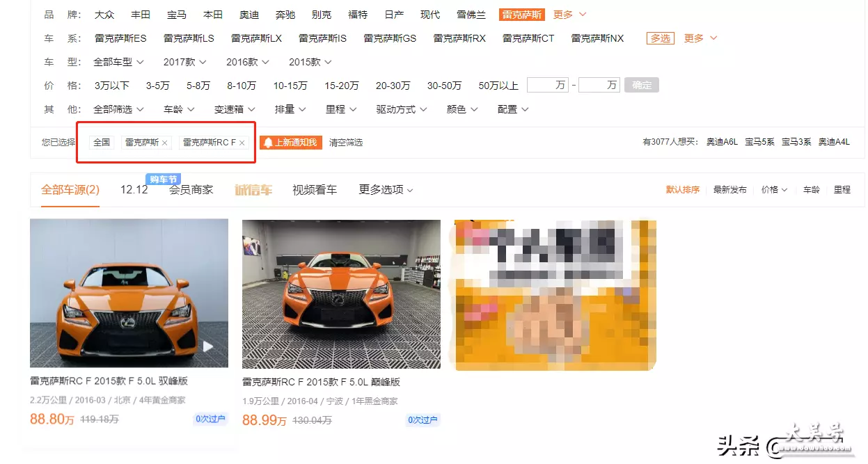Filter price 3万以下
The height and width of the screenshot is (464, 868).
point(112,86)
